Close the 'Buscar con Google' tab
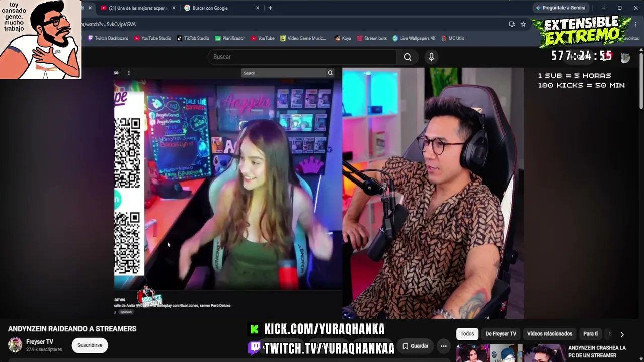Viewport: 644px width, 362px height. pyautogui.click(x=258, y=8)
